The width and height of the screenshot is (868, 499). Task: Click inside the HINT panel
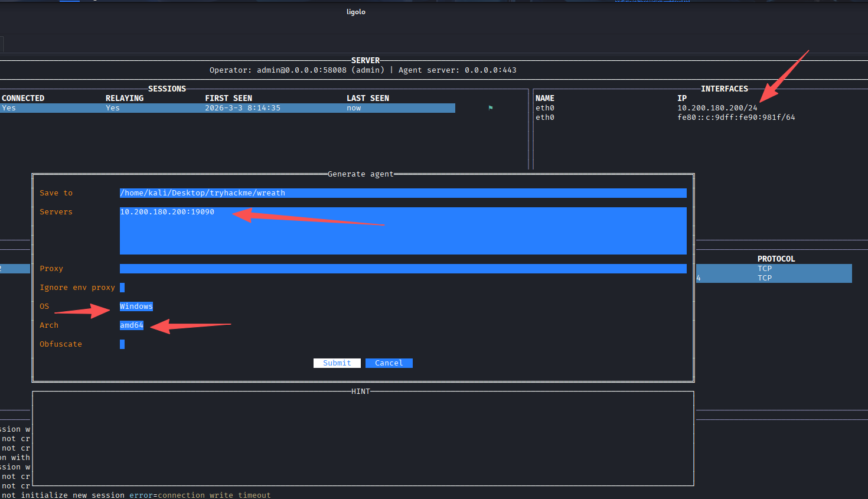point(363,439)
